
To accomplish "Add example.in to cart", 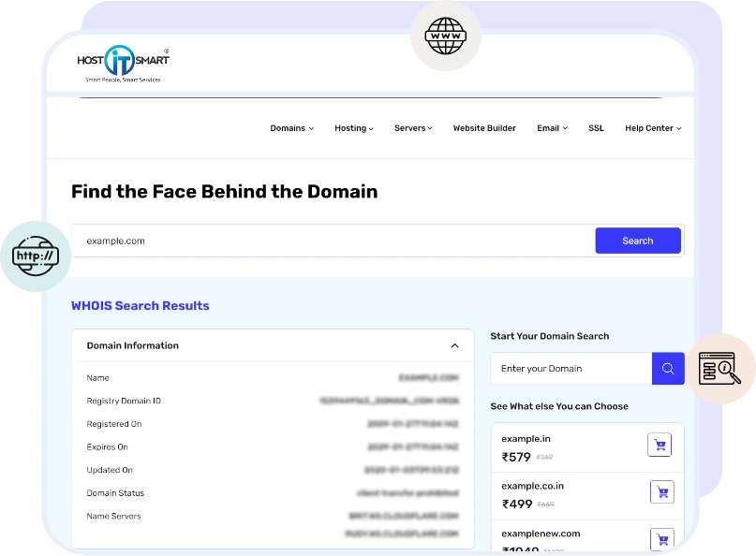I will (x=660, y=445).
